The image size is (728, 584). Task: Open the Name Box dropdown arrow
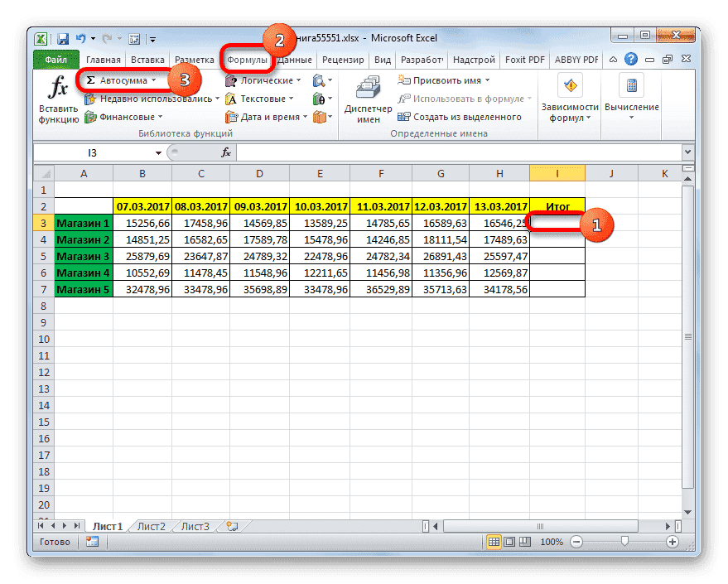point(158,154)
